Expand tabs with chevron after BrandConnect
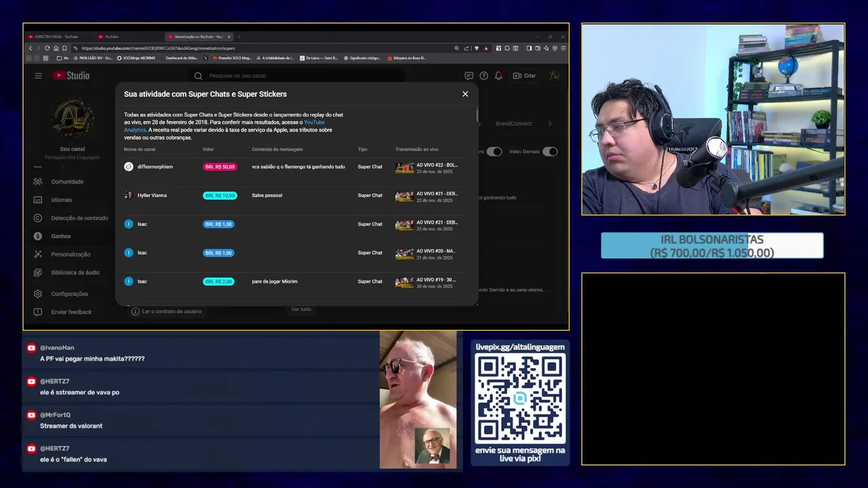Image resolution: width=868 pixels, height=488 pixels. tap(550, 123)
